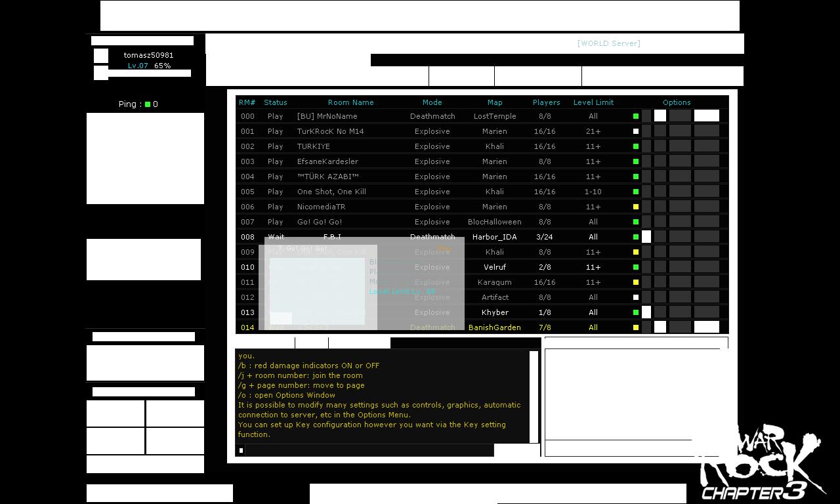Click the BlocHalloween map cell
Screen dimensions: 840x504
[495, 222]
